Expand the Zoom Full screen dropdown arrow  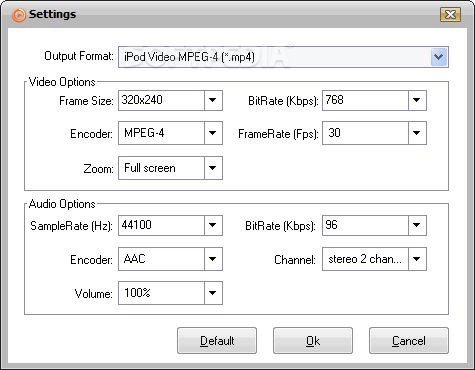pyautogui.click(x=213, y=168)
